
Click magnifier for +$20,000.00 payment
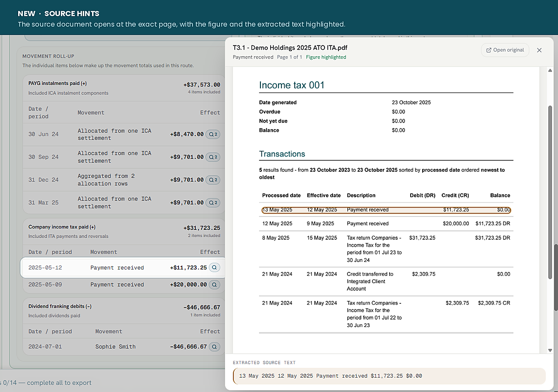pyautogui.click(x=214, y=284)
